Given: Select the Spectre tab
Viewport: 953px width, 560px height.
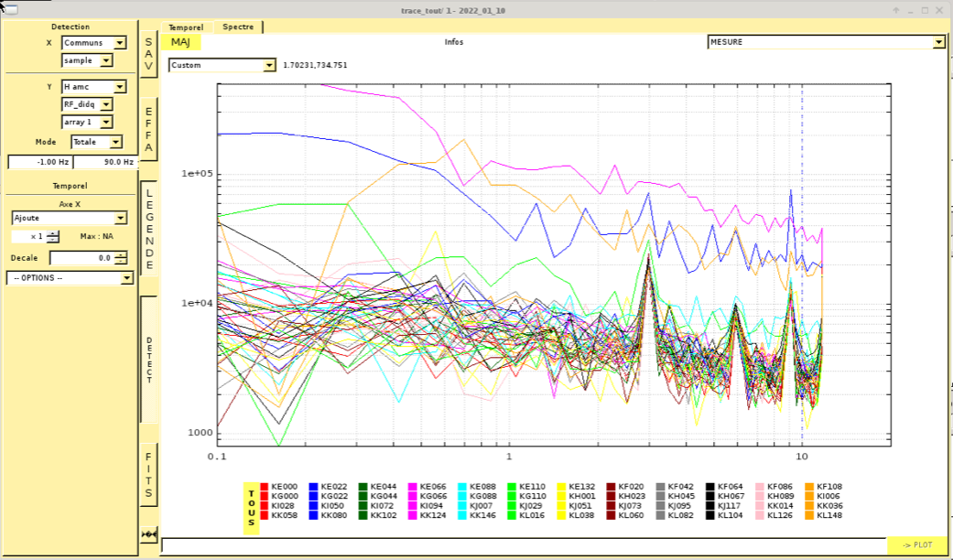Looking at the screenshot, I should (239, 27).
